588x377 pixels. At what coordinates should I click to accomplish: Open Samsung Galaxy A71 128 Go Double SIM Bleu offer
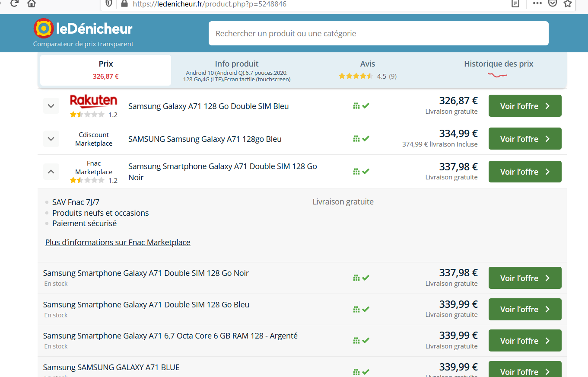209,106
